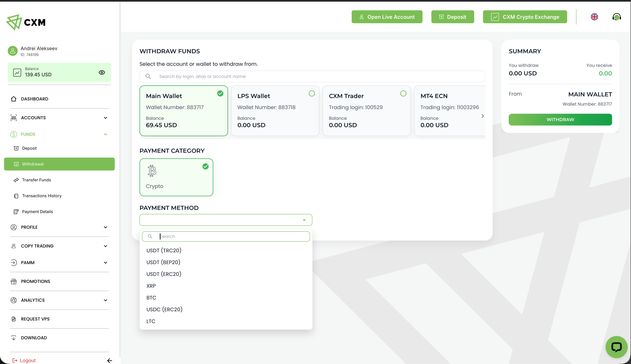Screen dimensions: 631x364
Task: Expand the Accounts menu
Action: [x=59, y=118]
